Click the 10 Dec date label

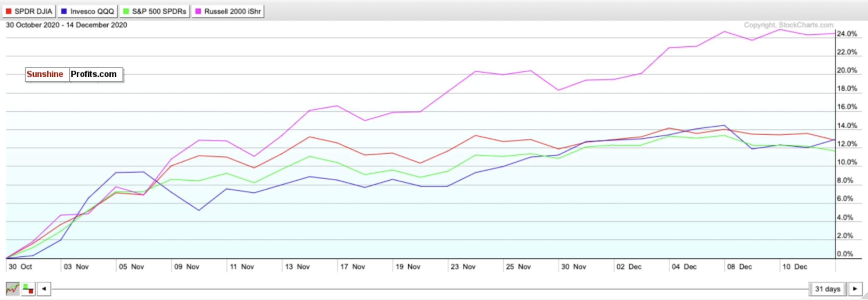[795, 267]
